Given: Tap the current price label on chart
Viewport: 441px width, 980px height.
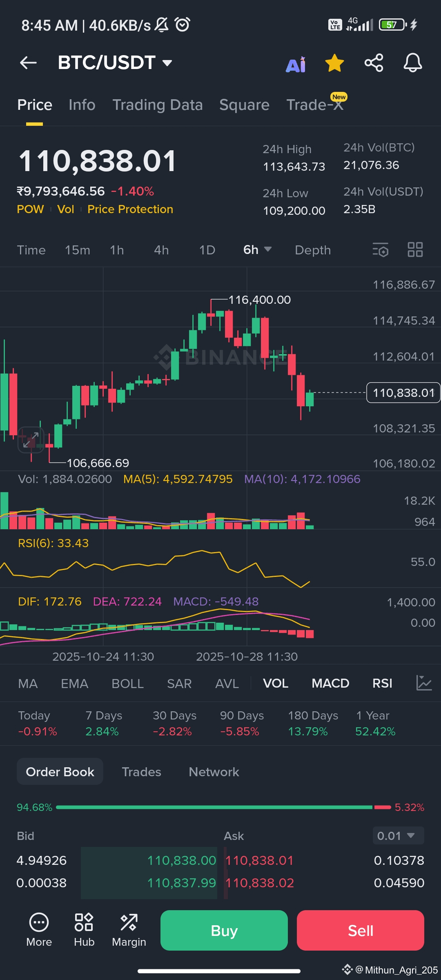Looking at the screenshot, I should click(403, 392).
